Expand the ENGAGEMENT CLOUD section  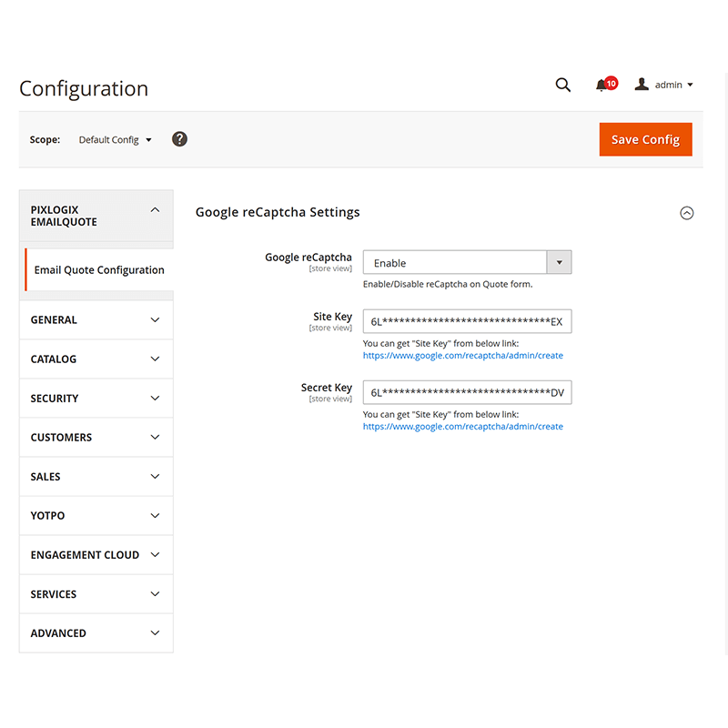[96, 554]
